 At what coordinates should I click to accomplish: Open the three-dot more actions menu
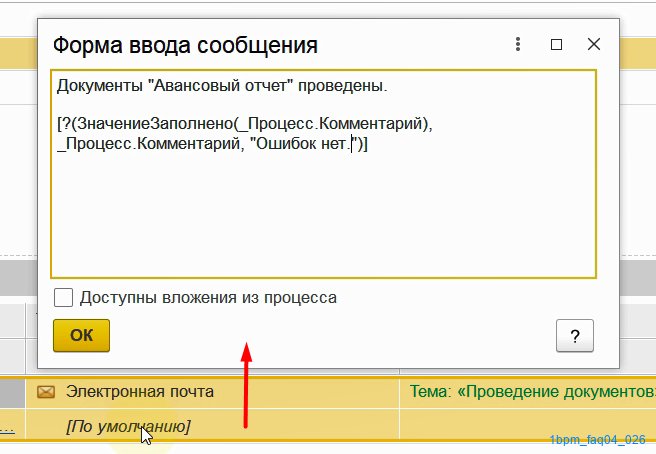[x=518, y=44]
